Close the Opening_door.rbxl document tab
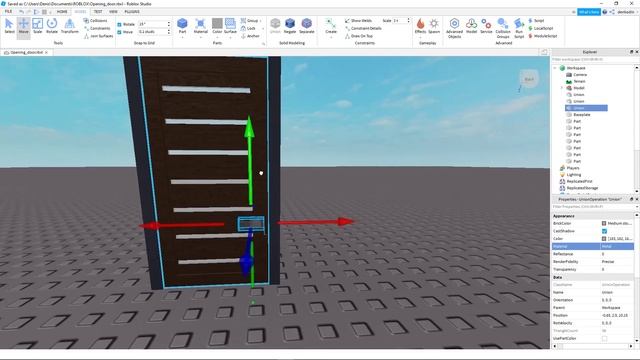 click(47, 52)
